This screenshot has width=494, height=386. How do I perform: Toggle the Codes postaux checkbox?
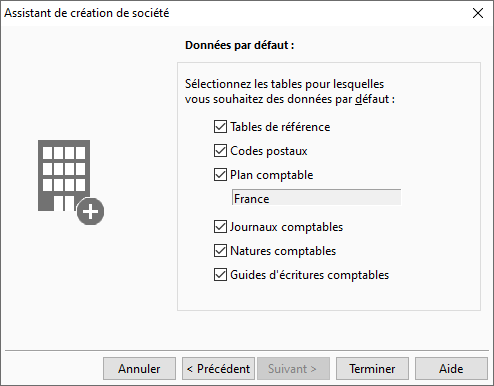(x=220, y=151)
